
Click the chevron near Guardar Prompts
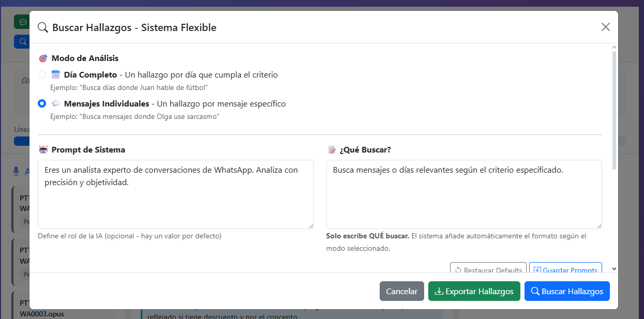(614, 268)
